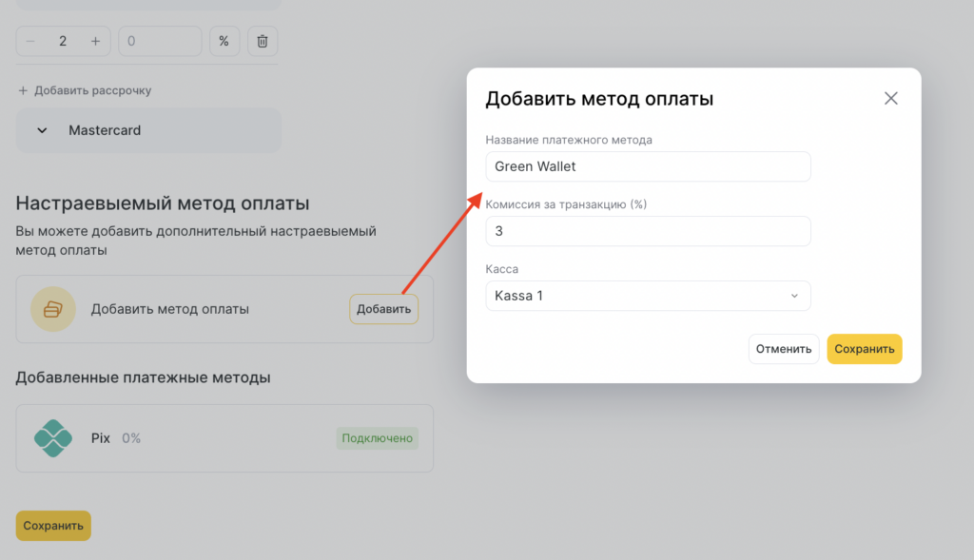Image resolution: width=974 pixels, height=560 pixels.
Task: Click the card icon beside add payment method
Action: [x=53, y=309]
